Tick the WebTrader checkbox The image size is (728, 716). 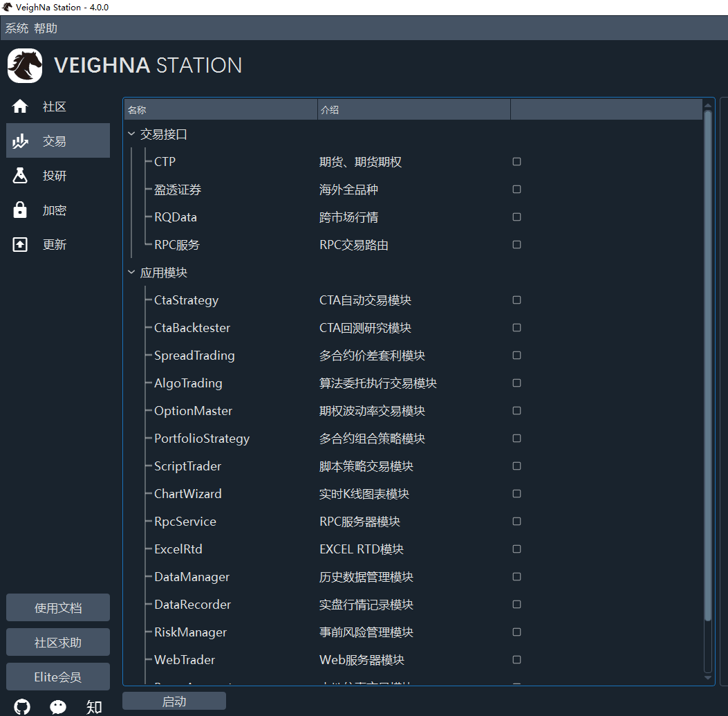tap(516, 660)
